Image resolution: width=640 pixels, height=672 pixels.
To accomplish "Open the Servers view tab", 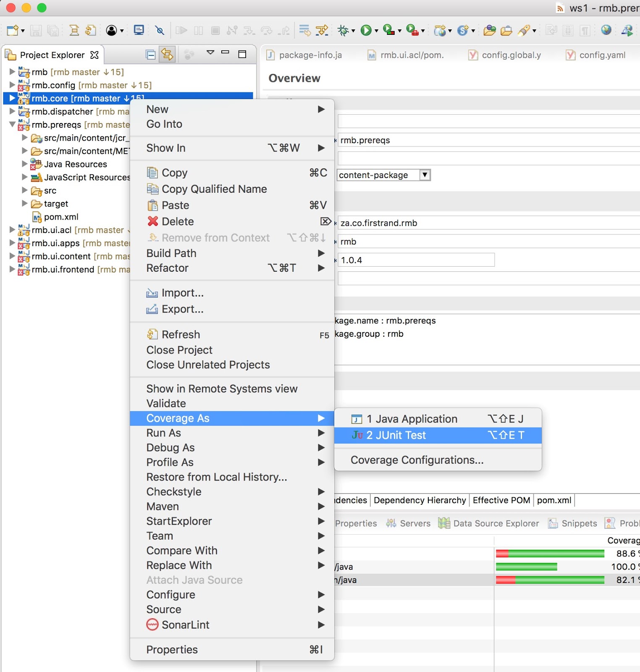I will 409,523.
